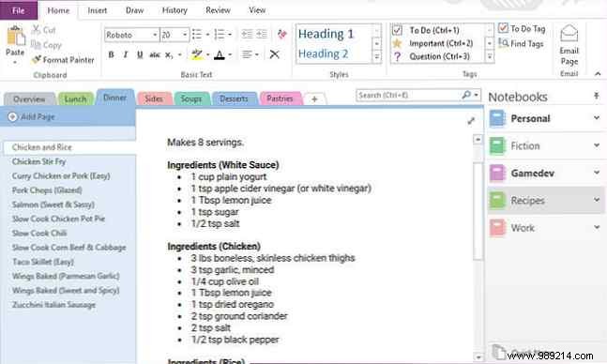Toggle underline formatting
Image resolution: width=607 pixels, height=364 pixels.
(140, 54)
